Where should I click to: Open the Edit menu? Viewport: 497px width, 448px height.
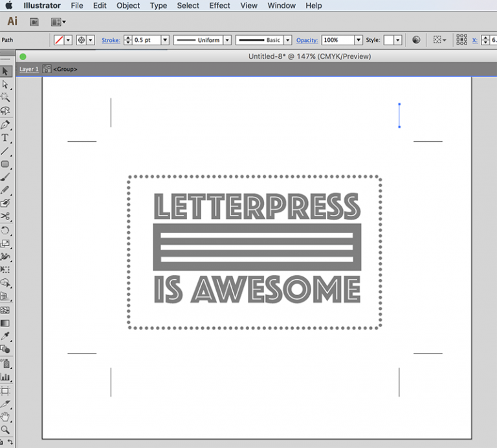(100, 5)
